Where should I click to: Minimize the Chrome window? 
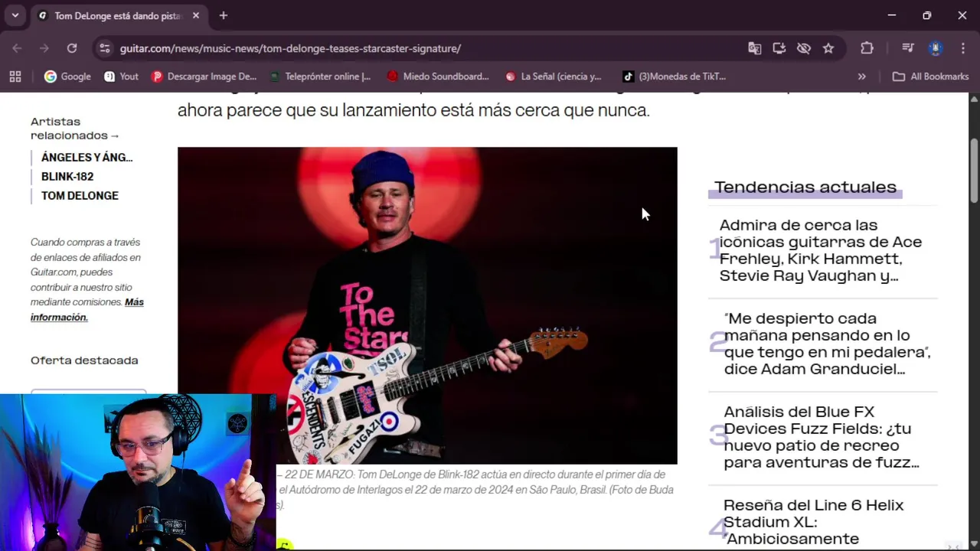(x=892, y=15)
